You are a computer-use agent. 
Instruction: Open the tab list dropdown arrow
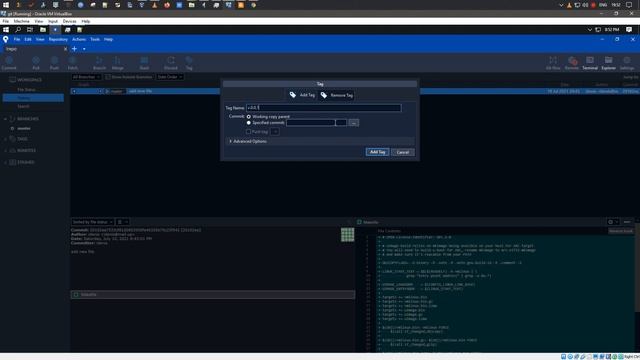(84, 49)
